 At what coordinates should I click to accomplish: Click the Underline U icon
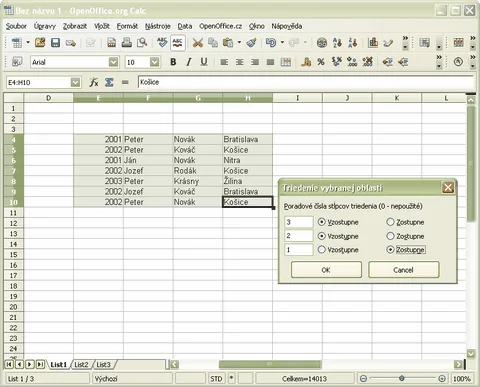204,62
